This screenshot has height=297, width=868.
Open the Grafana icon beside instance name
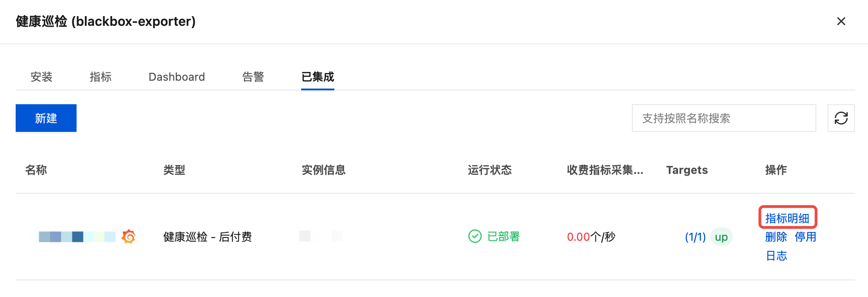pyautogui.click(x=129, y=237)
